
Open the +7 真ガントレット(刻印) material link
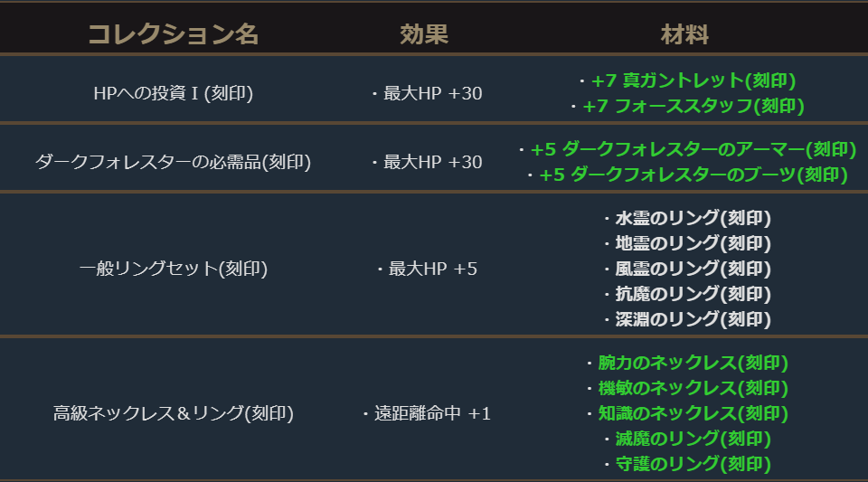[693, 80]
